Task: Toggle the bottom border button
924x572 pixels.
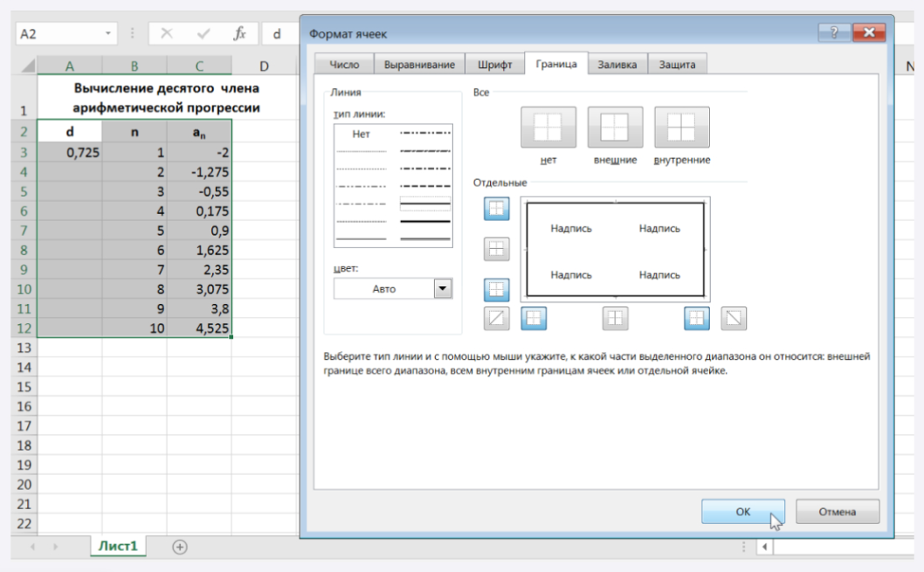Action: click(496, 289)
